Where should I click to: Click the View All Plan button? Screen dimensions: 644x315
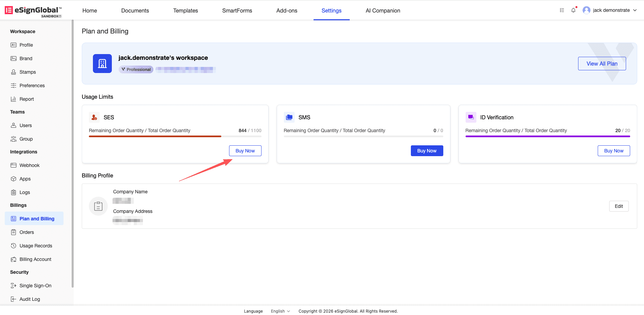coord(602,64)
